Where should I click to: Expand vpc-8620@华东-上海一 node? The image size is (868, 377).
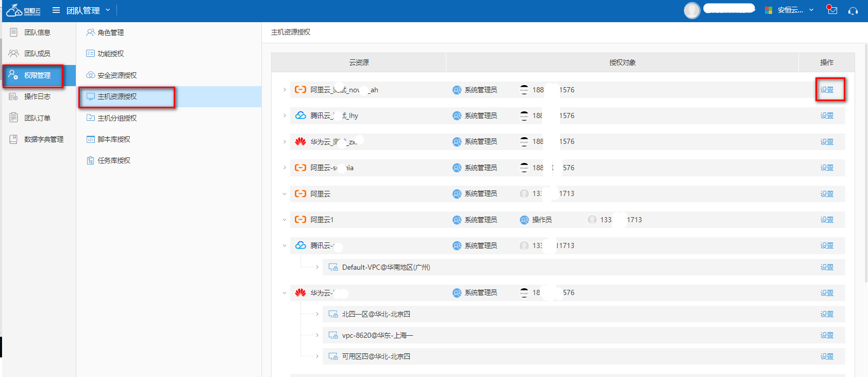317,335
